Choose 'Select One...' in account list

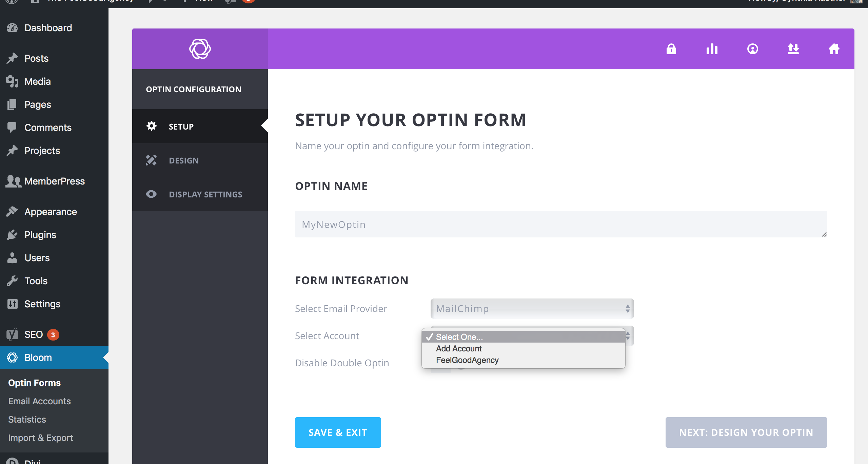524,337
